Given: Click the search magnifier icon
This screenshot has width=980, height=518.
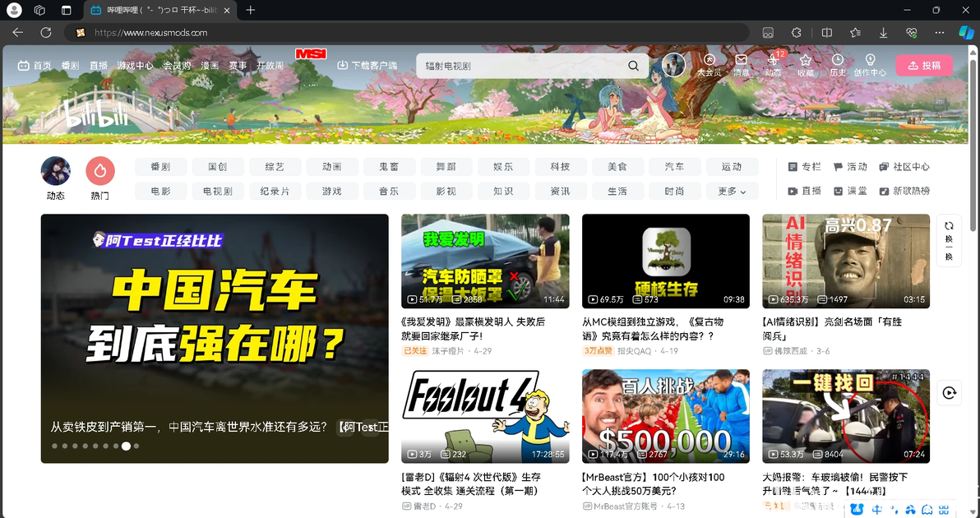Looking at the screenshot, I should click(633, 66).
